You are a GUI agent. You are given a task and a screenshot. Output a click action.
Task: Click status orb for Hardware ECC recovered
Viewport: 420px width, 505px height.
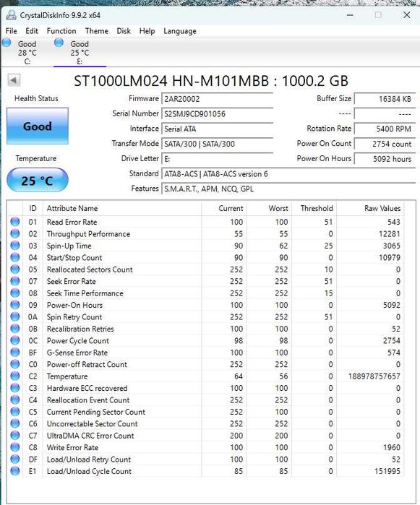[15, 388]
